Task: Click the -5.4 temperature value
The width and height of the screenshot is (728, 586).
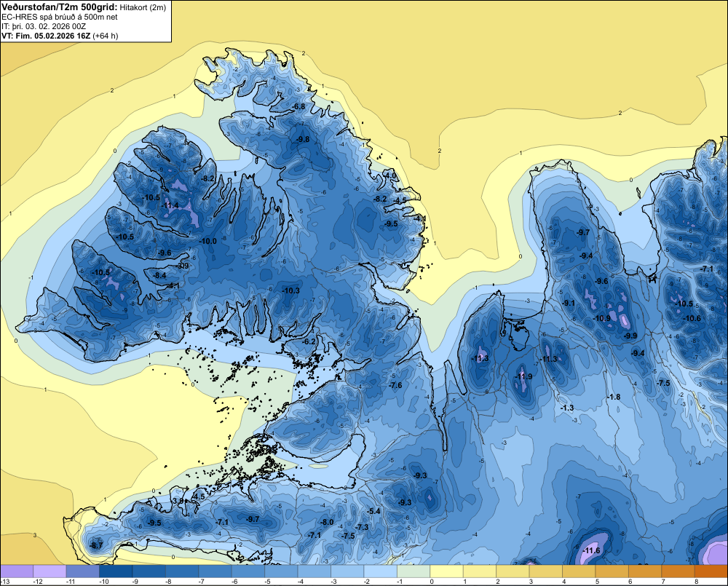Action: [373, 511]
